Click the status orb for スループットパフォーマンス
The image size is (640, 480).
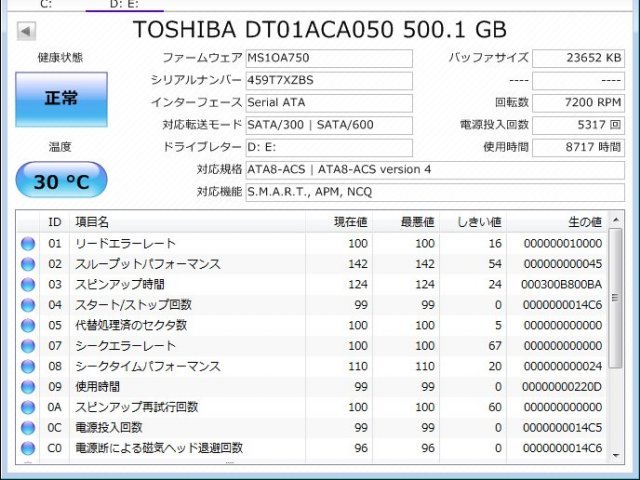click(x=28, y=264)
